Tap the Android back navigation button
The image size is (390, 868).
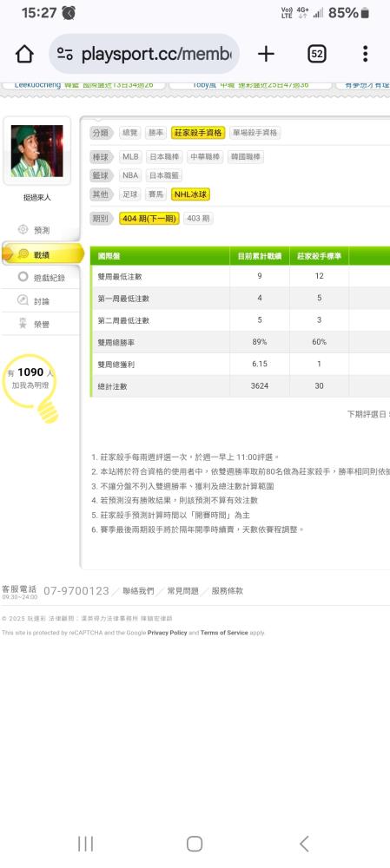pos(304,844)
